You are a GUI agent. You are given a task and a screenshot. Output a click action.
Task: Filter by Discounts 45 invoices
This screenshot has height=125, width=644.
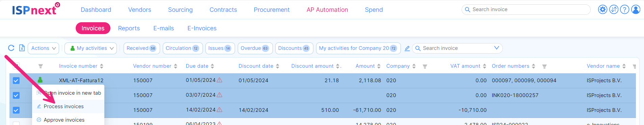pos(294,48)
